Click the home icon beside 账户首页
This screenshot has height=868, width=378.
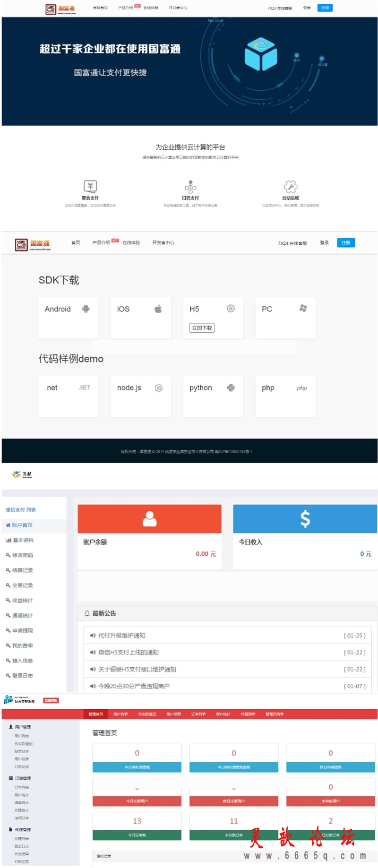click(8, 525)
